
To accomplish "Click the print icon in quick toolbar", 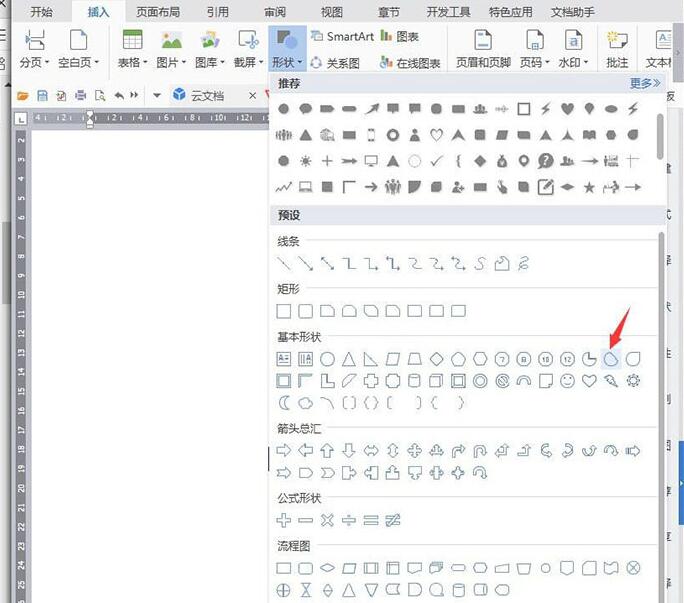I will click(81, 96).
